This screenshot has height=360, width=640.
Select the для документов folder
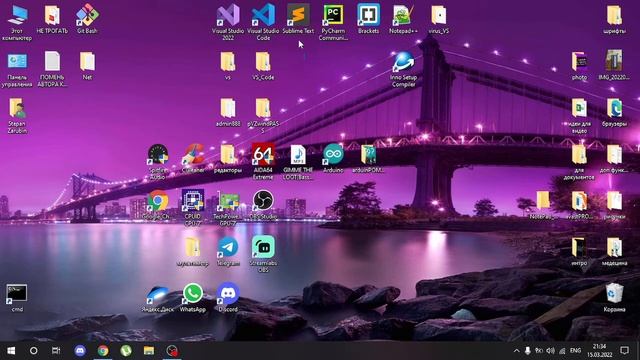579,155
